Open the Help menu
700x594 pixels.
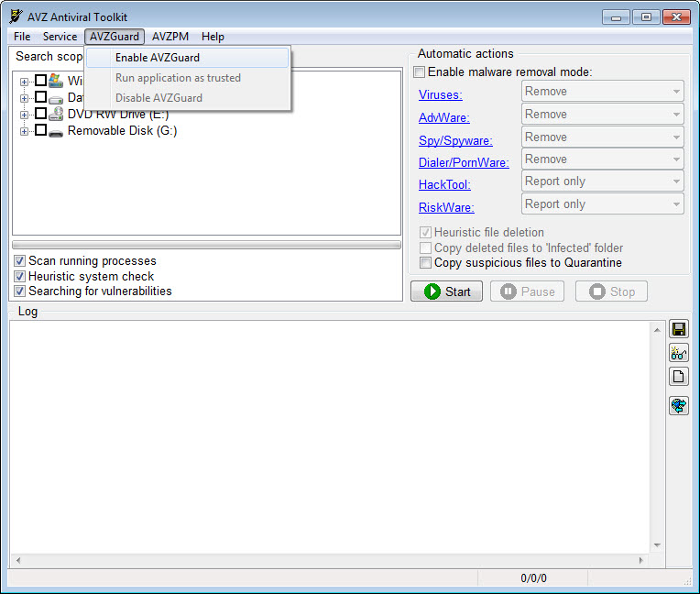click(213, 37)
